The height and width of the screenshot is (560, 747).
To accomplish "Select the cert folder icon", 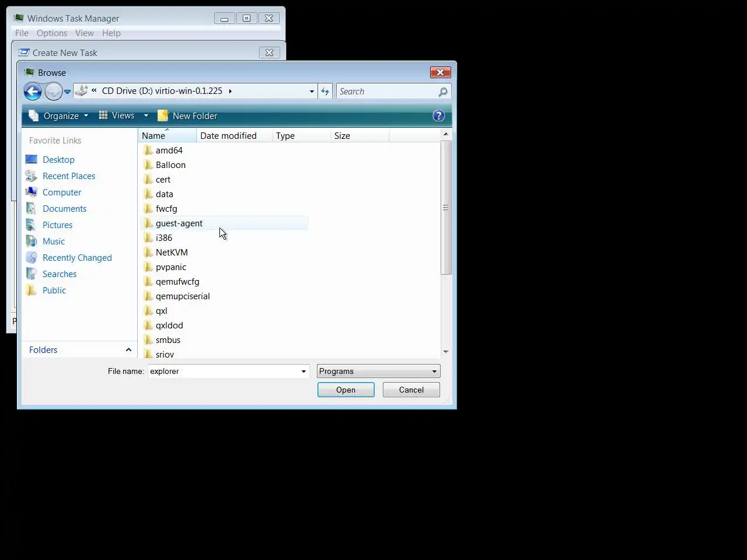I will [148, 179].
